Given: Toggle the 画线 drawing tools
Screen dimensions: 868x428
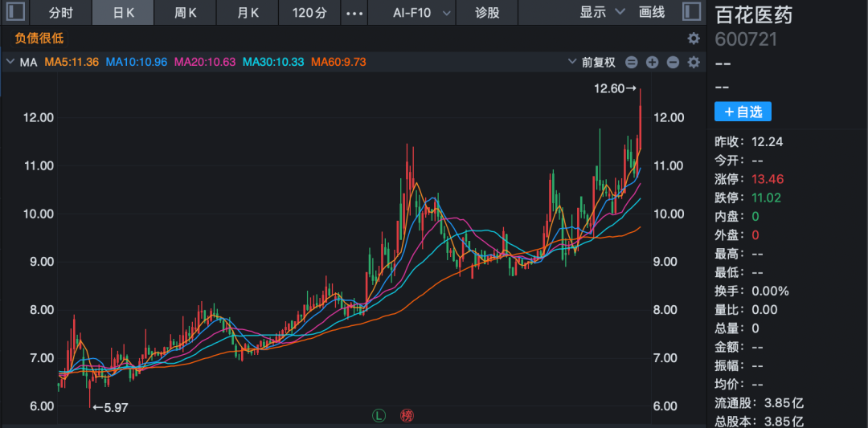Looking at the screenshot, I should coord(652,12).
